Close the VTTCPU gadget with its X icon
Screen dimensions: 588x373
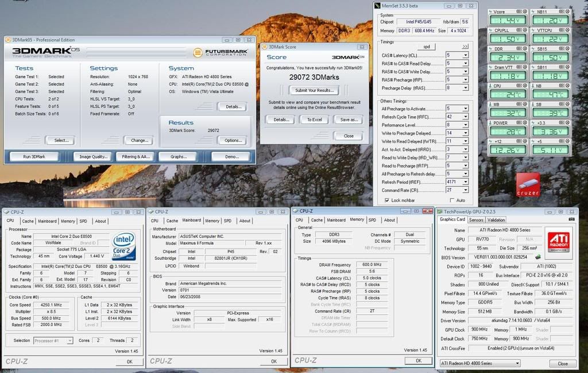[567, 30]
